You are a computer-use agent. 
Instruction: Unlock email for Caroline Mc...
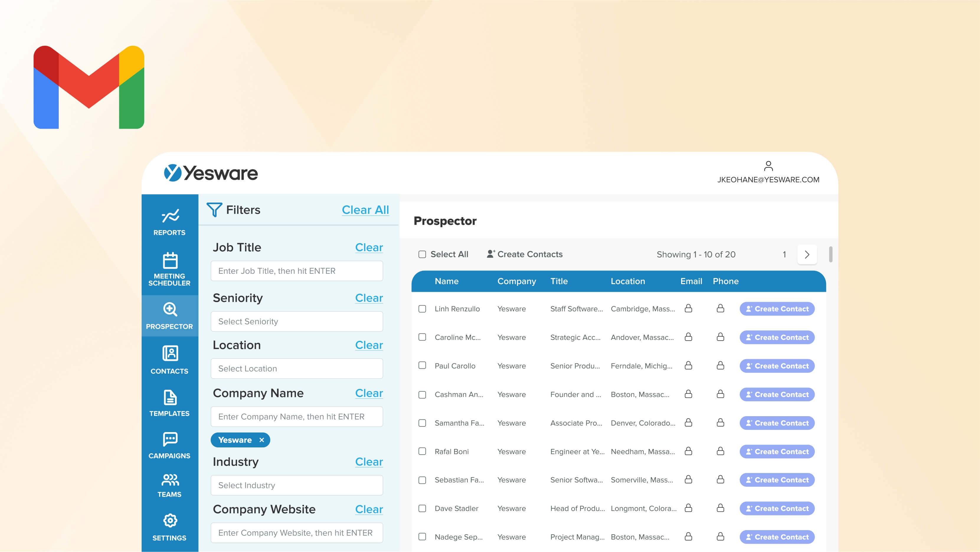coord(688,337)
